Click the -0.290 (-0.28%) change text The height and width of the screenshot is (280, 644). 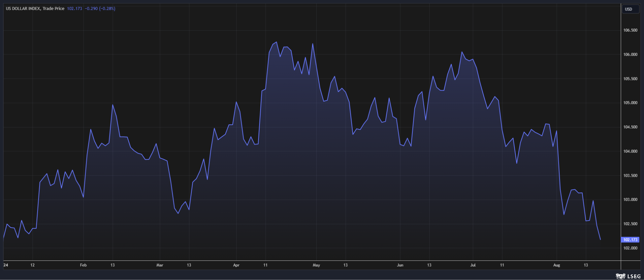click(100, 8)
